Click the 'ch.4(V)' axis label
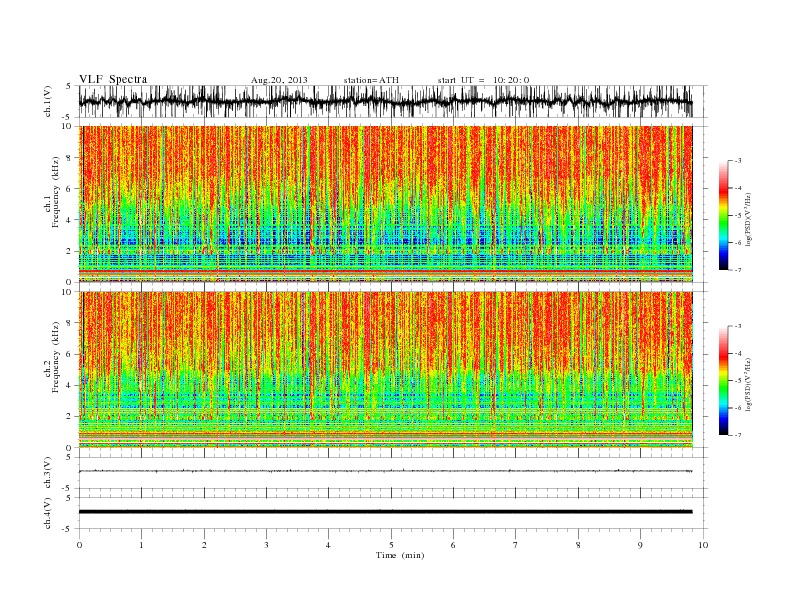Screen dimensions: 792x612 coord(48,514)
